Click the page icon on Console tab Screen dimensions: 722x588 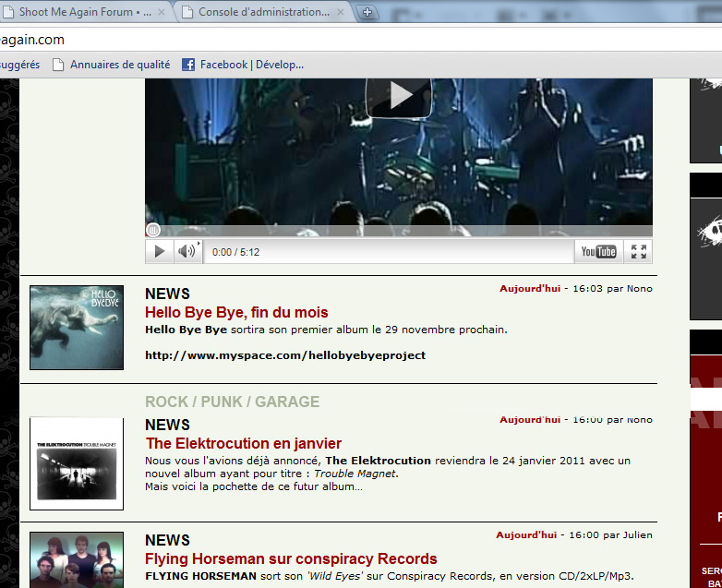click(x=187, y=12)
